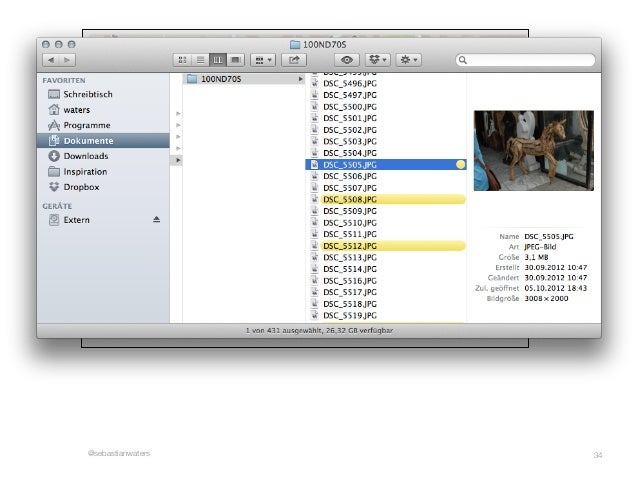Switch to icon view

point(182,60)
